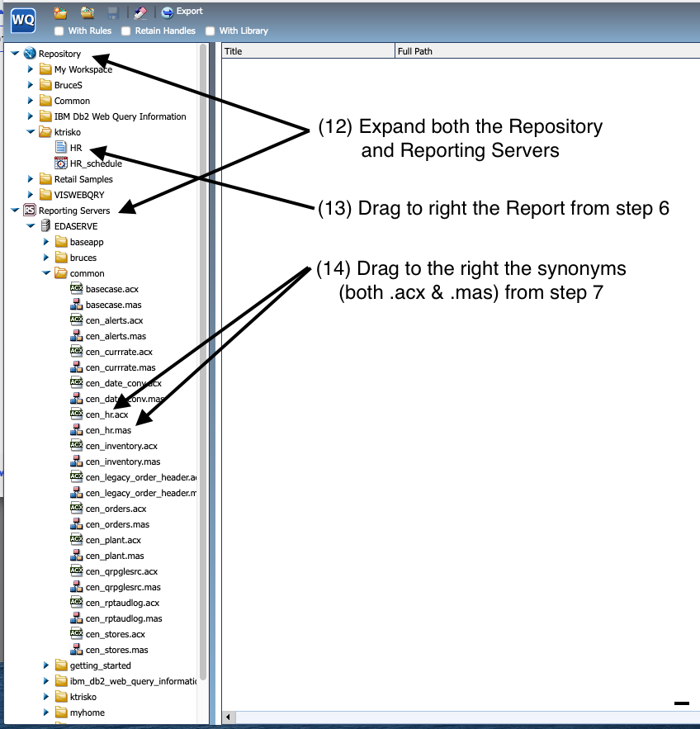Screen dimensions: 700x729
Task: Click the WQ application logo
Action: pos(21,21)
